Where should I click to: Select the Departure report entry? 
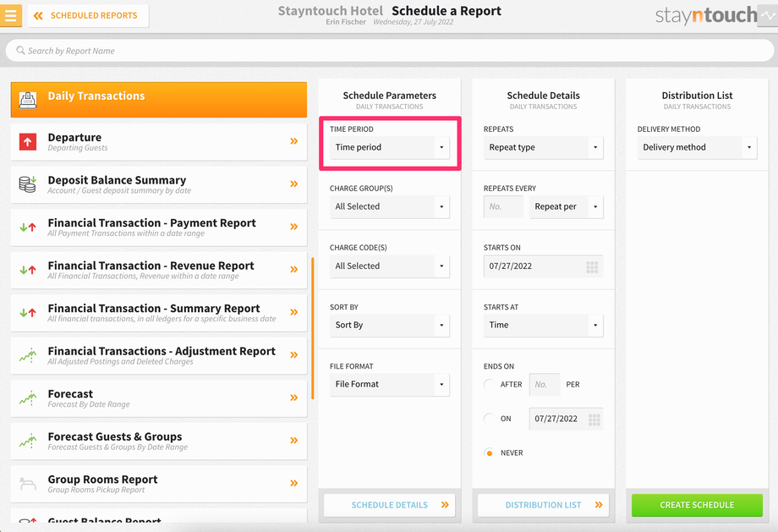click(x=159, y=142)
